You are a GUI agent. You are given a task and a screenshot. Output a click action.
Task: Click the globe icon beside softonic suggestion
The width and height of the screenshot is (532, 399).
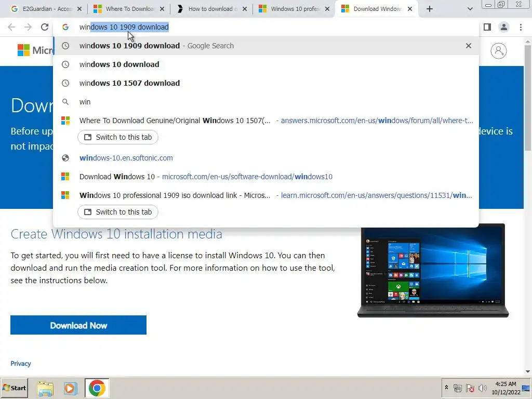point(65,158)
